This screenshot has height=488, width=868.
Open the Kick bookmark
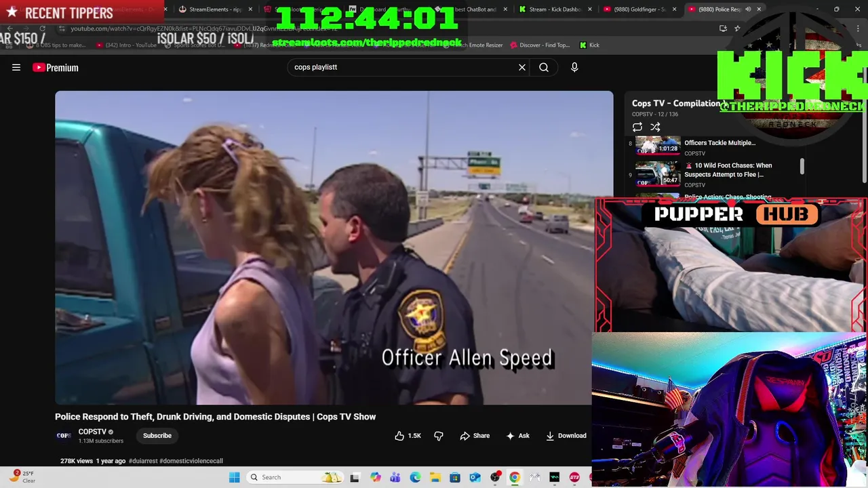[589, 45]
